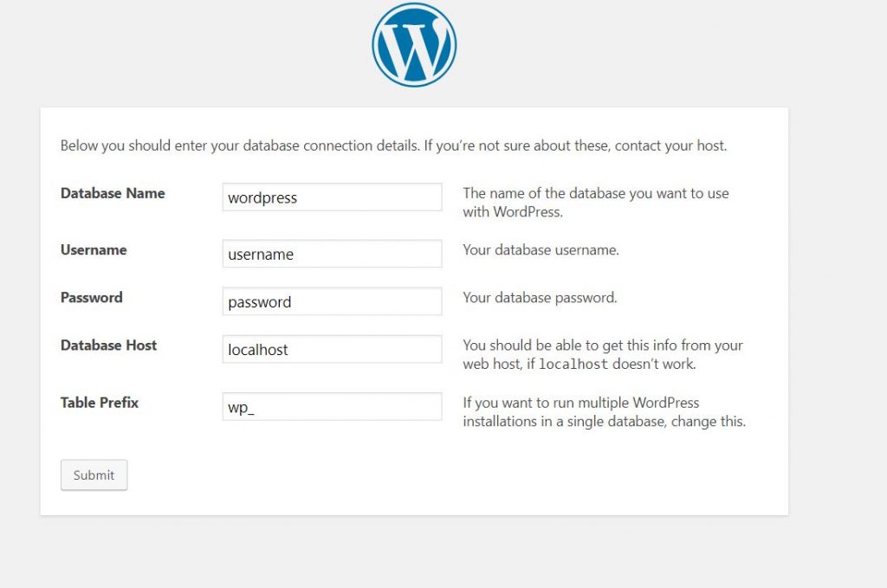Click the 'Your database password.' help text
The image size is (887, 588).
coord(540,297)
